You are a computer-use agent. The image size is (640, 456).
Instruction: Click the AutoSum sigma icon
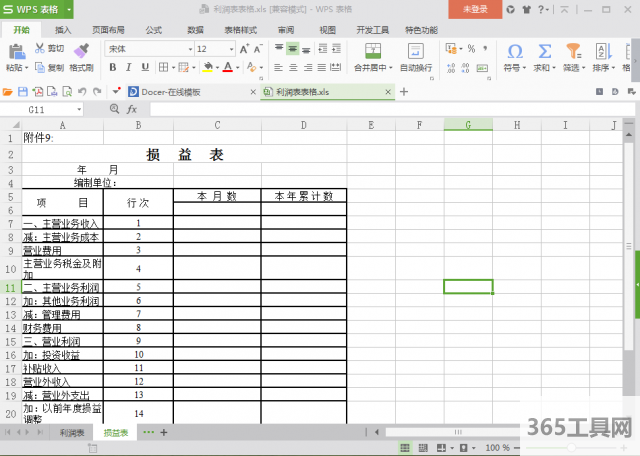coord(545,51)
